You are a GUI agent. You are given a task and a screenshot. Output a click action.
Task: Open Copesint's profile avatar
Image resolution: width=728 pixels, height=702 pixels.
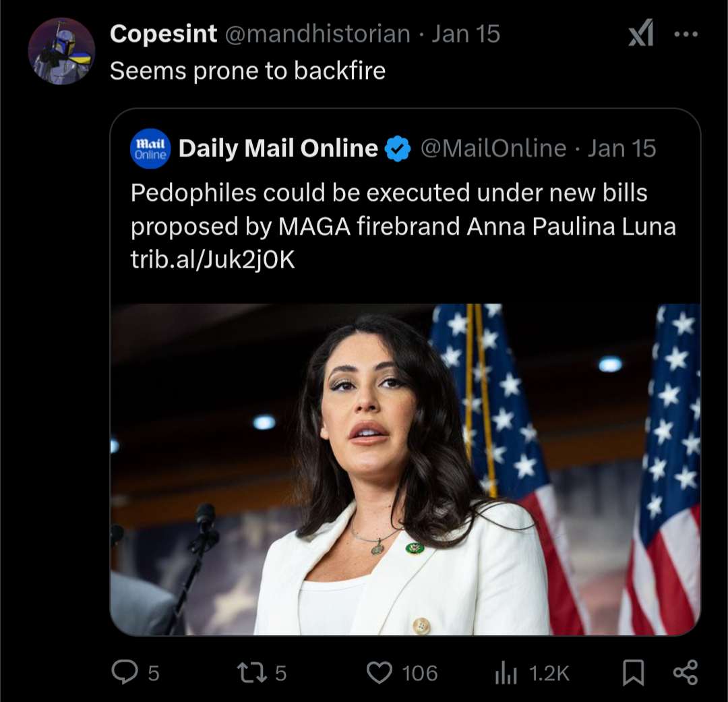(x=61, y=51)
